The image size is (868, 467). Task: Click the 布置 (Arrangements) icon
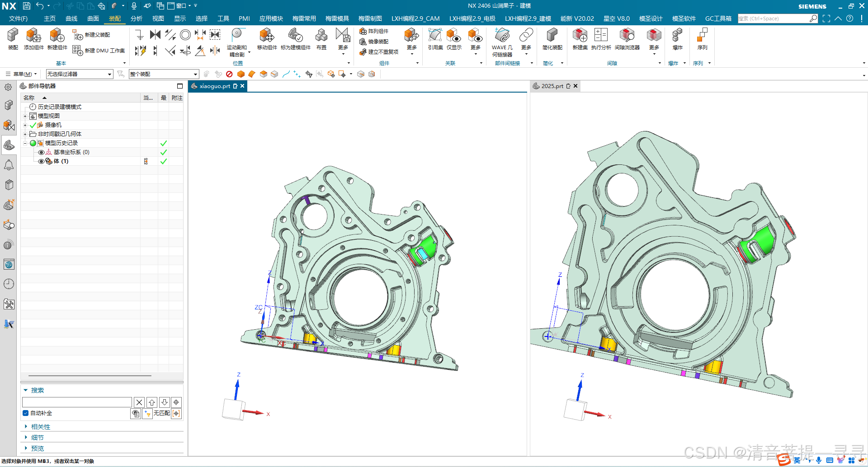321,35
